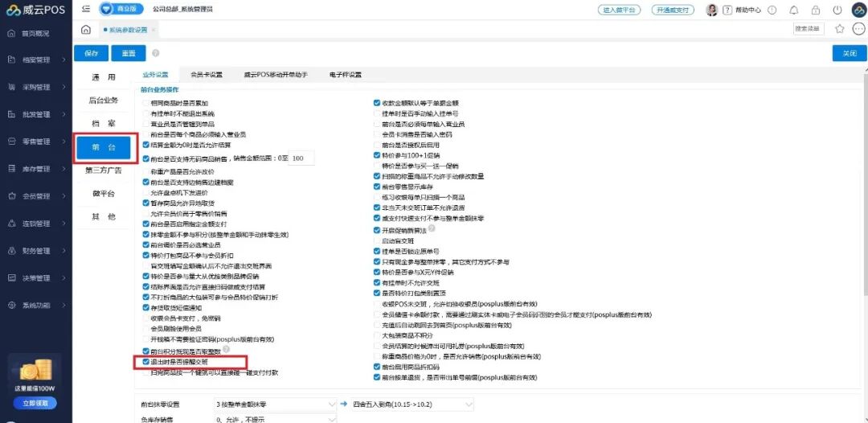Click the help question mark beside 重置
The height and width of the screenshot is (423, 868).
156,53
